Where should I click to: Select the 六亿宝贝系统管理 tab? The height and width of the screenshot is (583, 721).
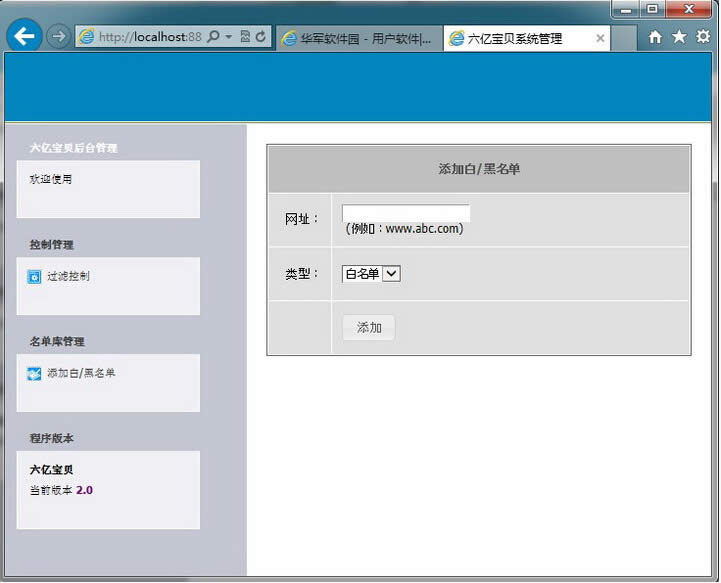pyautogui.click(x=518, y=38)
